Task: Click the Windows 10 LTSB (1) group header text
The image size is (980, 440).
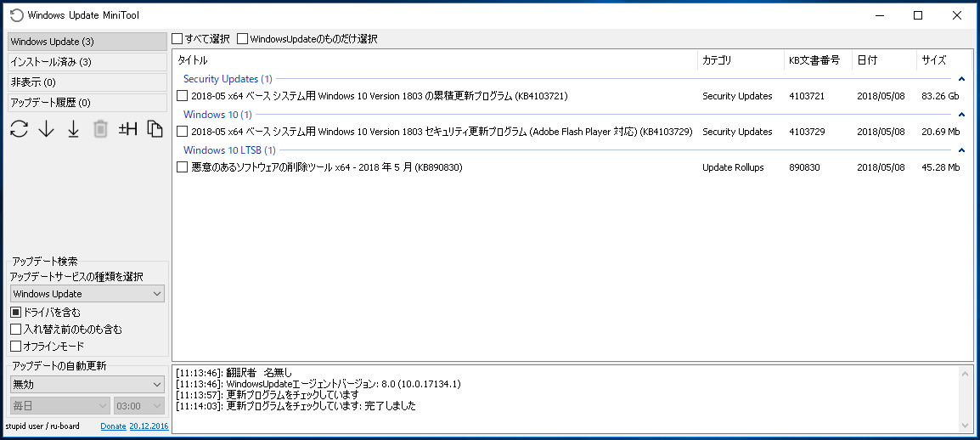Action: [x=229, y=150]
